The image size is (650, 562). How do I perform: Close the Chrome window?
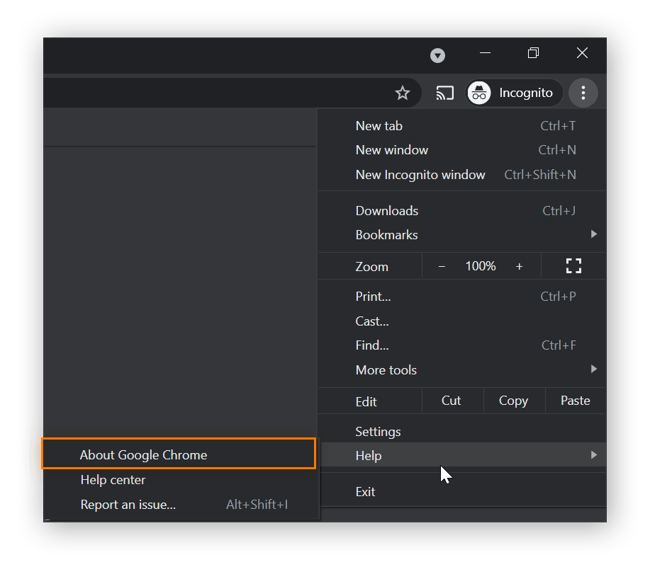coord(582,53)
